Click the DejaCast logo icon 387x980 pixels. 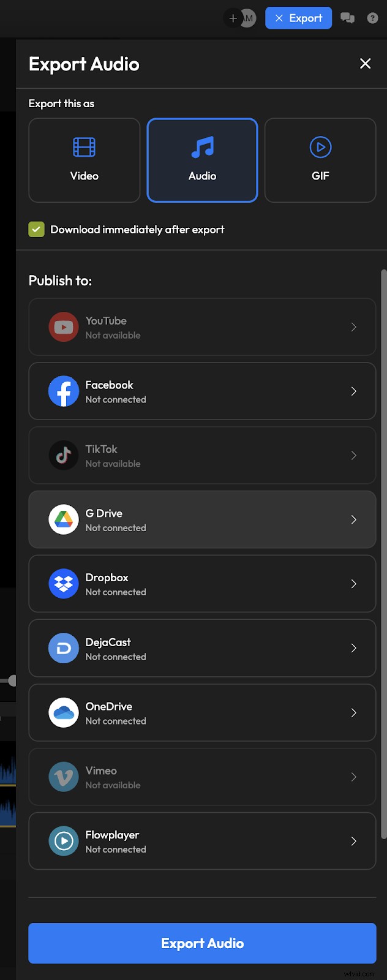tap(64, 648)
